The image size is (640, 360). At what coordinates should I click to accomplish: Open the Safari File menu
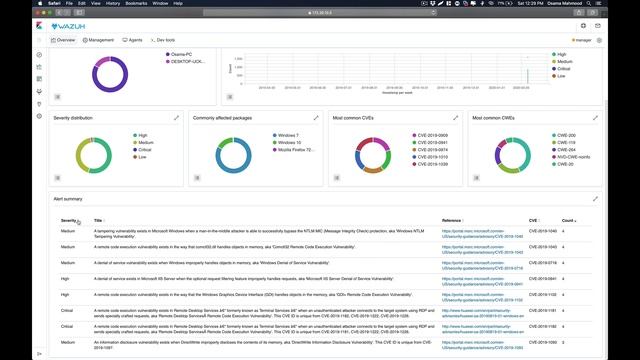[x=69, y=3]
